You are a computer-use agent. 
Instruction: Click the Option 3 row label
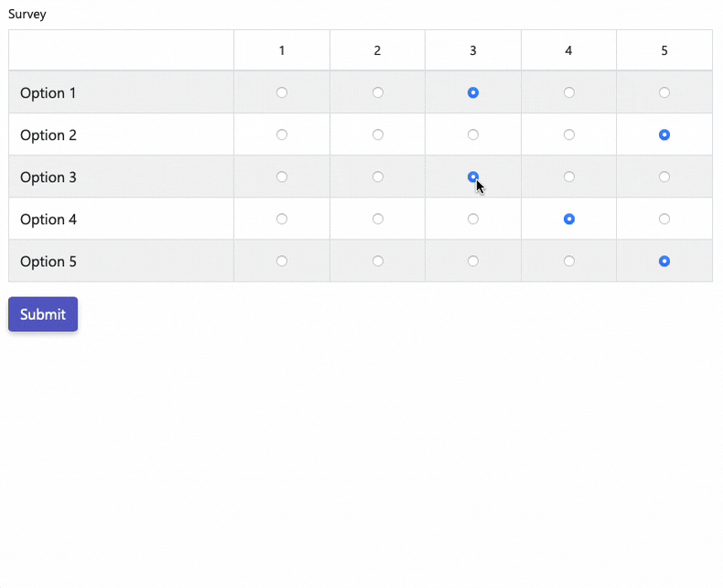pos(48,177)
